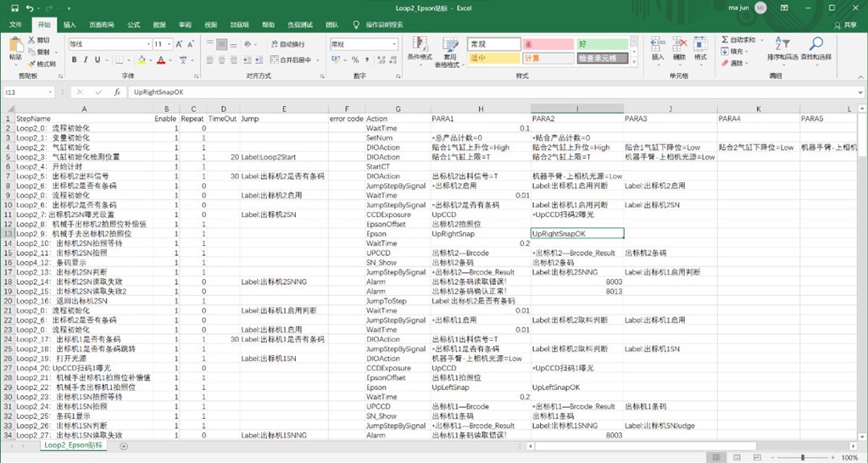The height and width of the screenshot is (463, 868).
Task: Click the Copy (复制) icon
Action: click(x=31, y=52)
